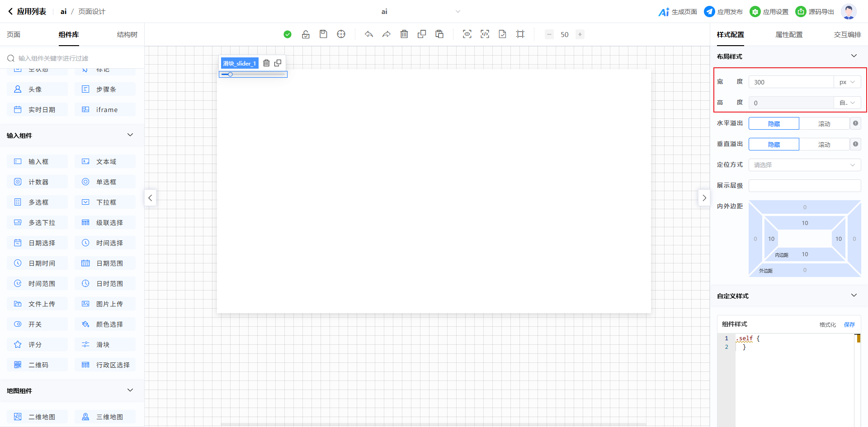Open the width unit px dropdown
This screenshot has width=868, height=427.
(x=847, y=82)
